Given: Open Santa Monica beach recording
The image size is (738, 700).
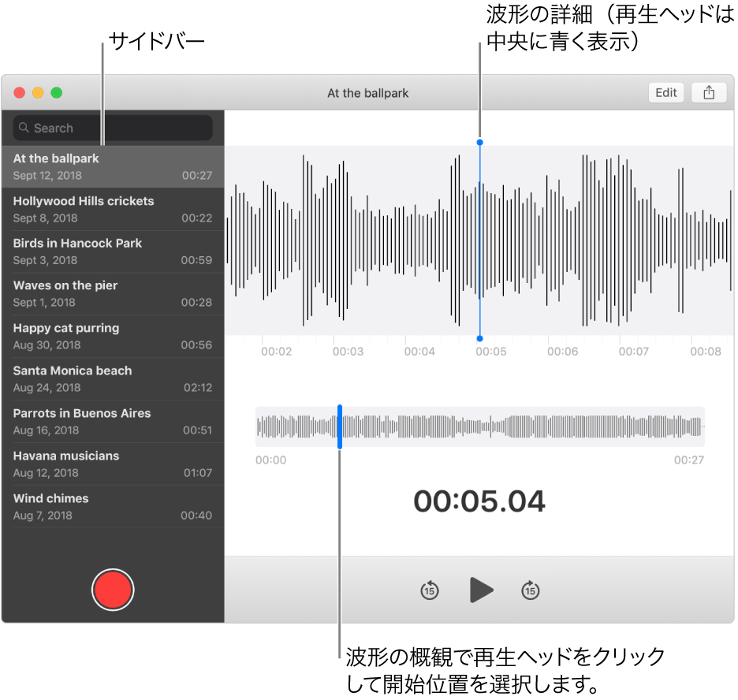Looking at the screenshot, I should pyautogui.click(x=113, y=379).
